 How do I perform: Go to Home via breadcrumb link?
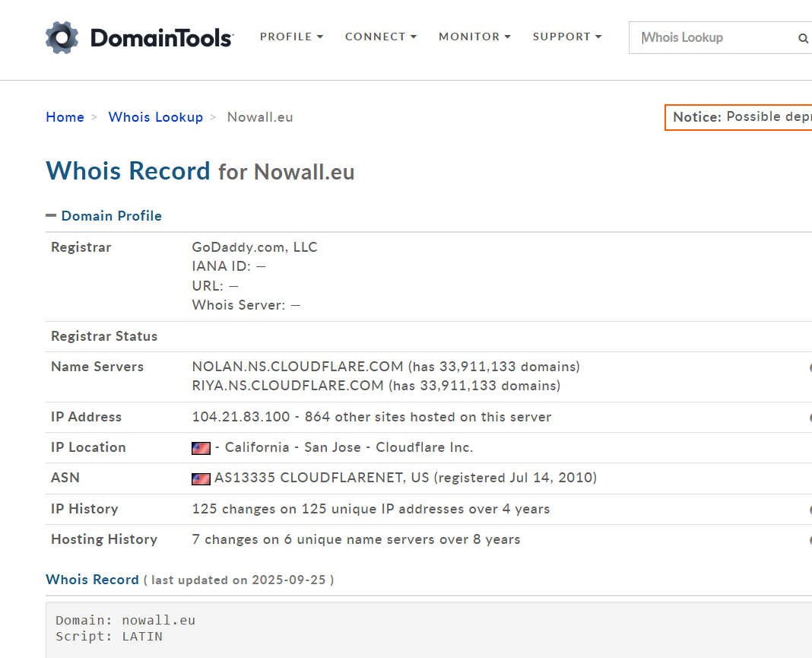65,117
